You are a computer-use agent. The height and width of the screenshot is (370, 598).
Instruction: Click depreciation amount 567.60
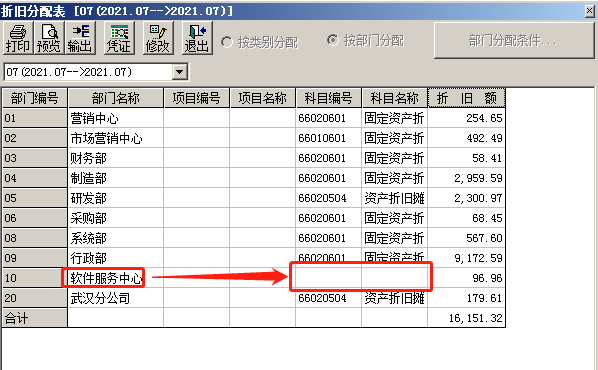pyautogui.click(x=466, y=238)
